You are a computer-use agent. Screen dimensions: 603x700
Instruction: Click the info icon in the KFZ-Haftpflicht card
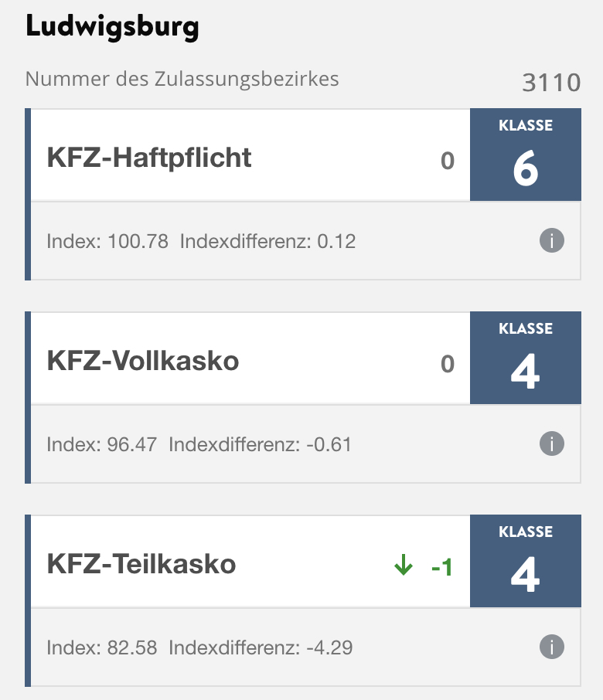pyautogui.click(x=551, y=241)
